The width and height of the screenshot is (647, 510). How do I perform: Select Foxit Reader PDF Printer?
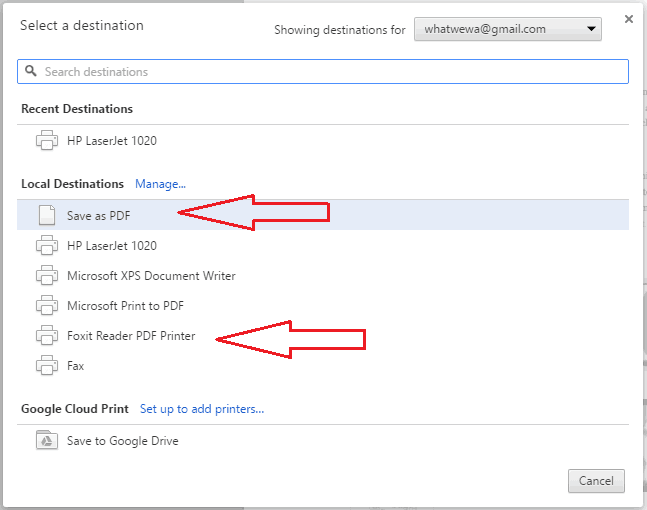pyautogui.click(x=323, y=335)
